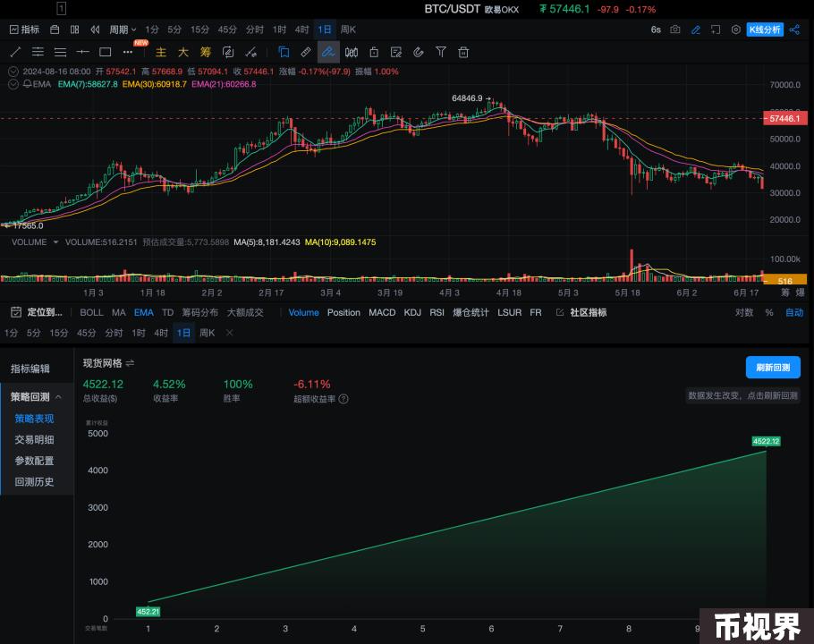The height and width of the screenshot is (644, 814).
Task: Open the 参数配置 tab
Action: click(34, 461)
